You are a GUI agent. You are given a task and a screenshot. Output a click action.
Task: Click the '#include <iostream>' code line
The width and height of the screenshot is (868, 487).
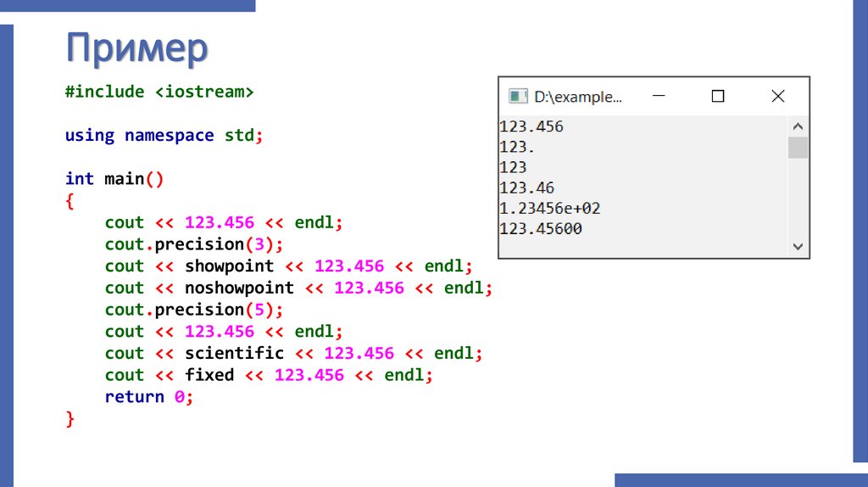point(159,92)
